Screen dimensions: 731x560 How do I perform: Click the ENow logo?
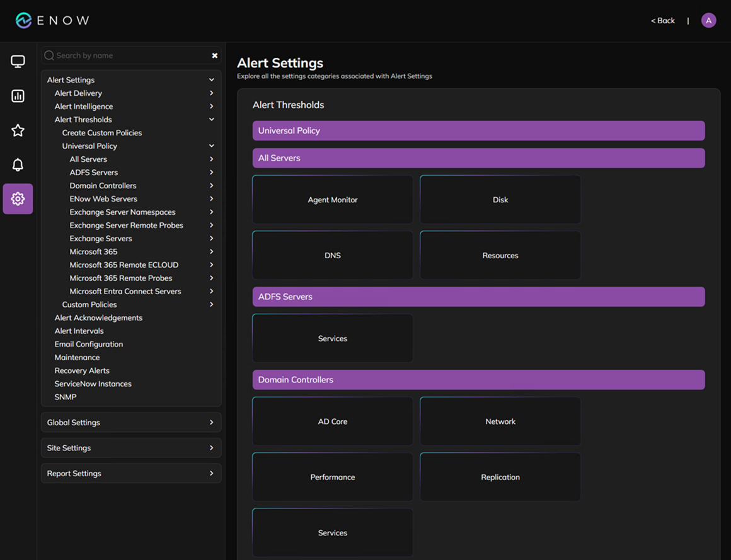(52, 21)
